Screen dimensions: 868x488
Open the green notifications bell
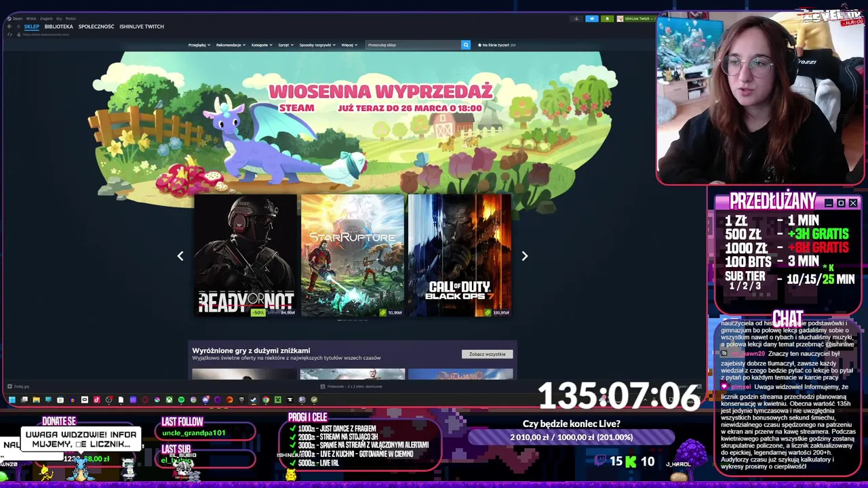(x=607, y=19)
